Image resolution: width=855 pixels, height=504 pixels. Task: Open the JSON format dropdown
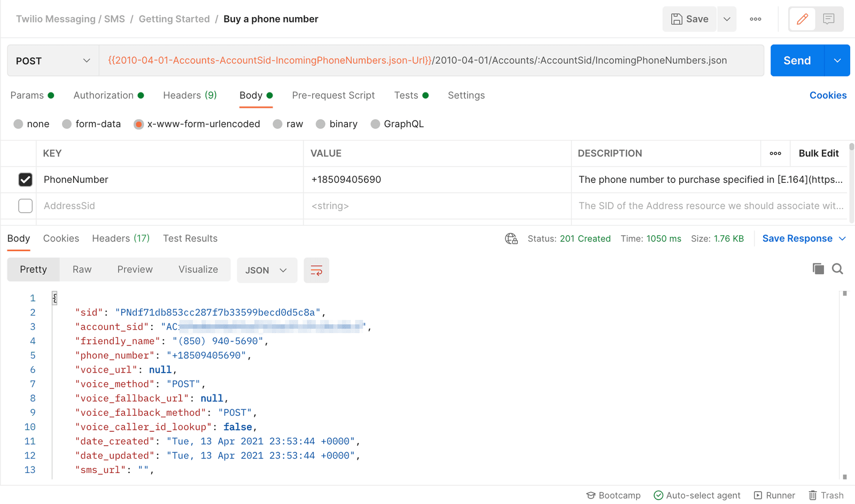click(267, 270)
